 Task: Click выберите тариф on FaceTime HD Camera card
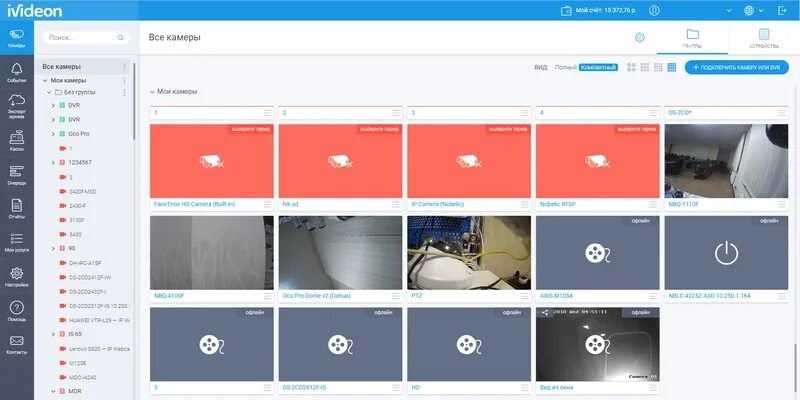pyautogui.click(x=251, y=130)
